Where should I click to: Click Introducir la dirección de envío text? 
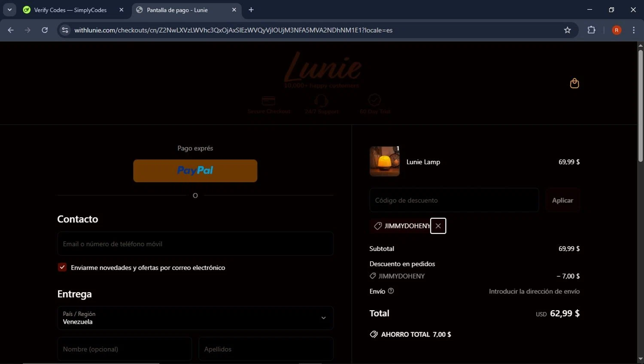(x=534, y=291)
